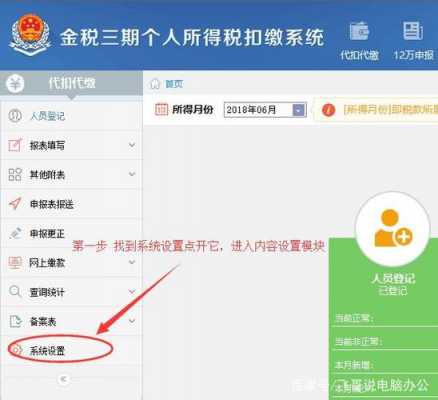Open the 所得月份 dropdown arrow
Screen dimensions: 438x400
pyautogui.click(x=299, y=110)
